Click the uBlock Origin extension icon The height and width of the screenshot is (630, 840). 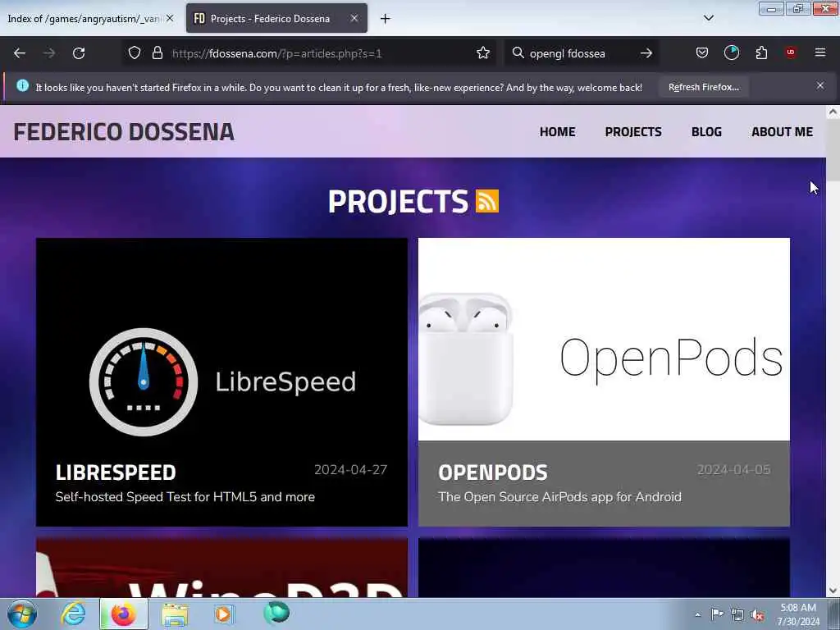pyautogui.click(x=791, y=52)
